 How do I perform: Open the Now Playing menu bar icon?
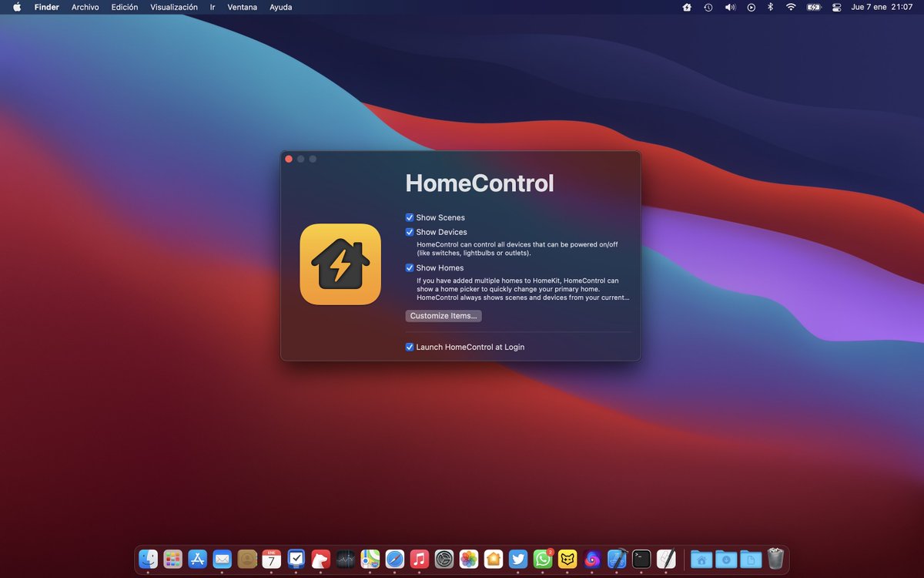pyautogui.click(x=752, y=7)
